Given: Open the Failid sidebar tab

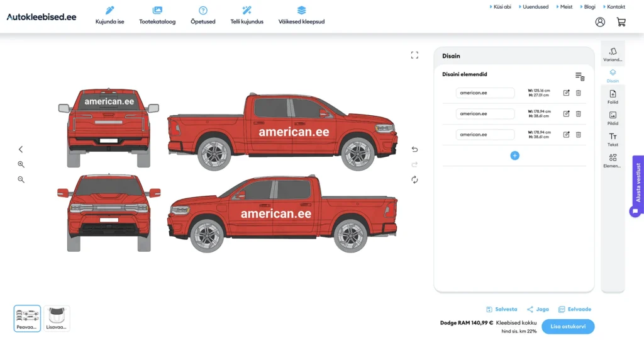Looking at the screenshot, I should click(613, 97).
